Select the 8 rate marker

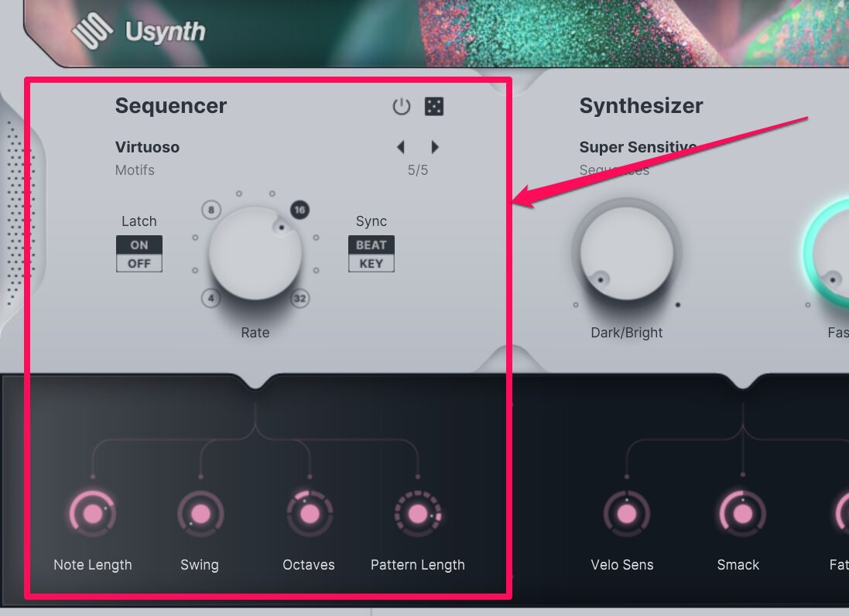(x=211, y=210)
